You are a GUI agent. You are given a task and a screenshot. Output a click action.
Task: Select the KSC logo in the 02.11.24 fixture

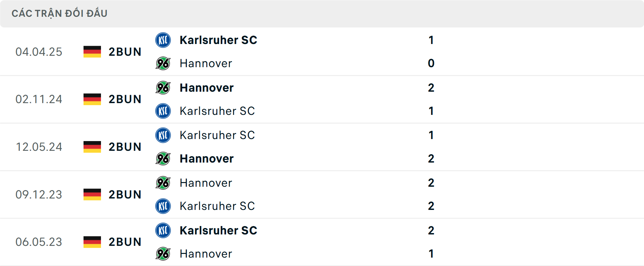[163, 111]
